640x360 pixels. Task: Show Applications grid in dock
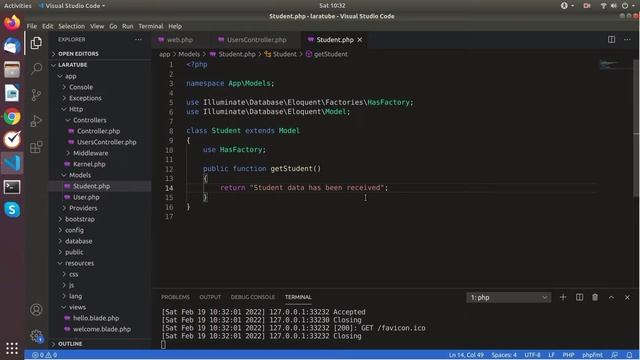point(12,348)
